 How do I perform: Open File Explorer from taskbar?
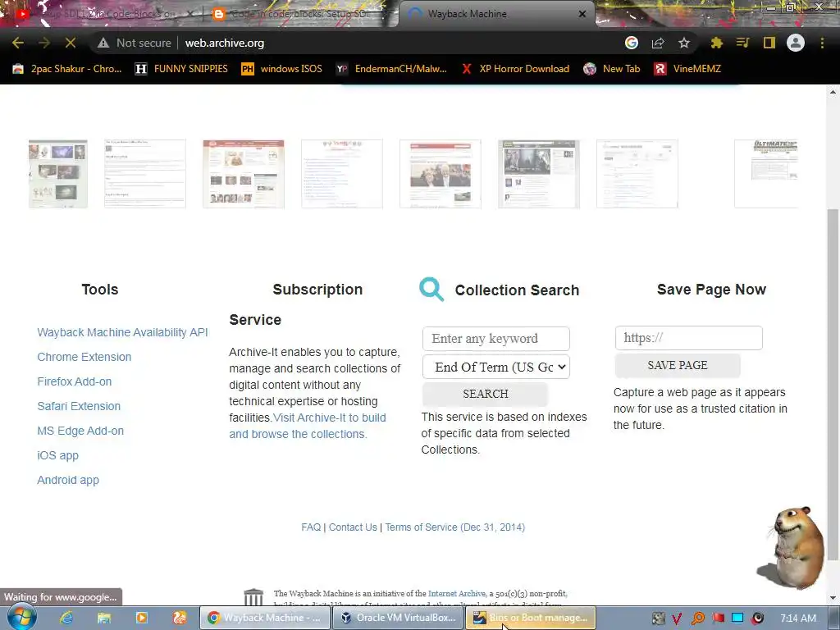pos(104,618)
